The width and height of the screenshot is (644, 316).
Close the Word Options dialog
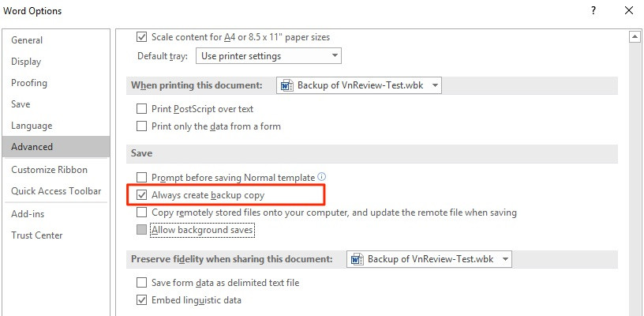pos(628,11)
